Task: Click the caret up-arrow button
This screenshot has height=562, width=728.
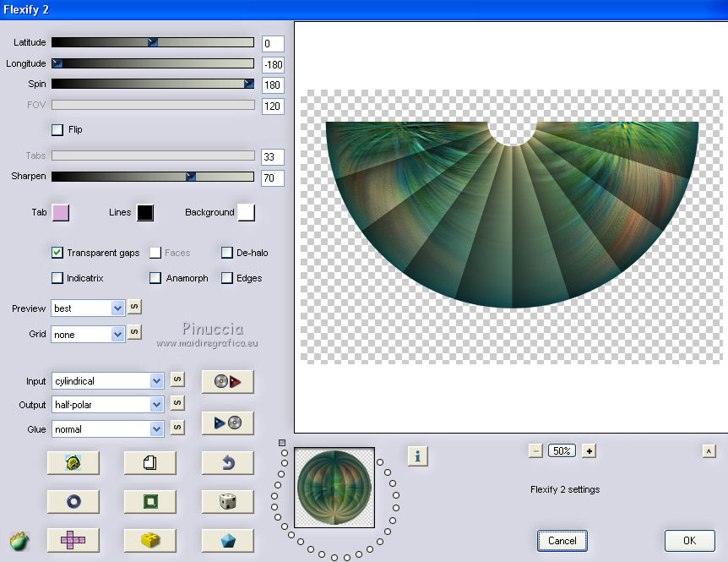Action: click(x=709, y=450)
